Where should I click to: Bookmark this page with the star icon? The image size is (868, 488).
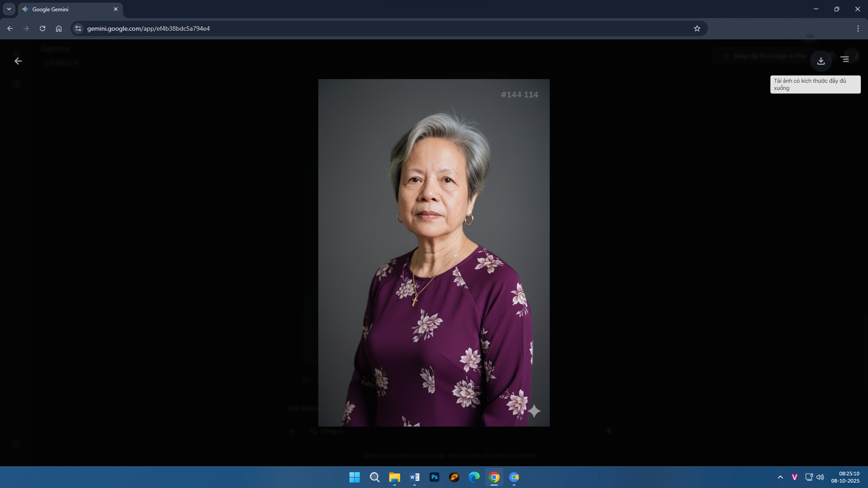[x=697, y=28]
